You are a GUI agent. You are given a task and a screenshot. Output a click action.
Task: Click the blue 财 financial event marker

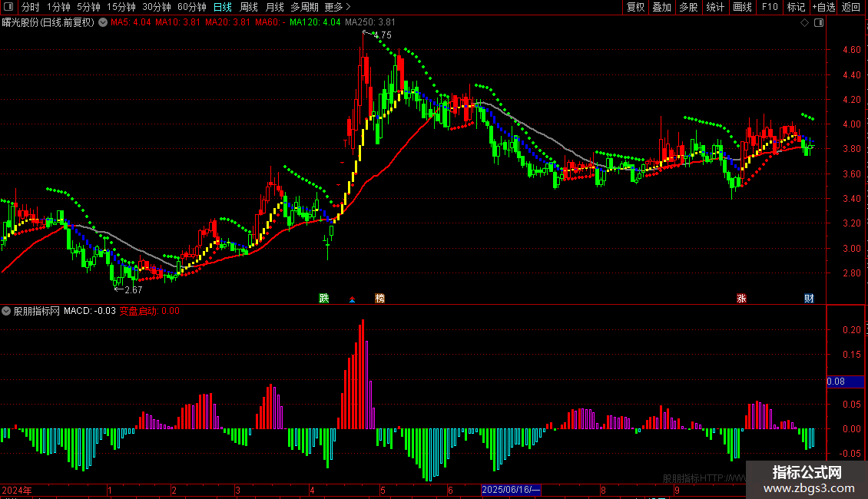coord(809,298)
